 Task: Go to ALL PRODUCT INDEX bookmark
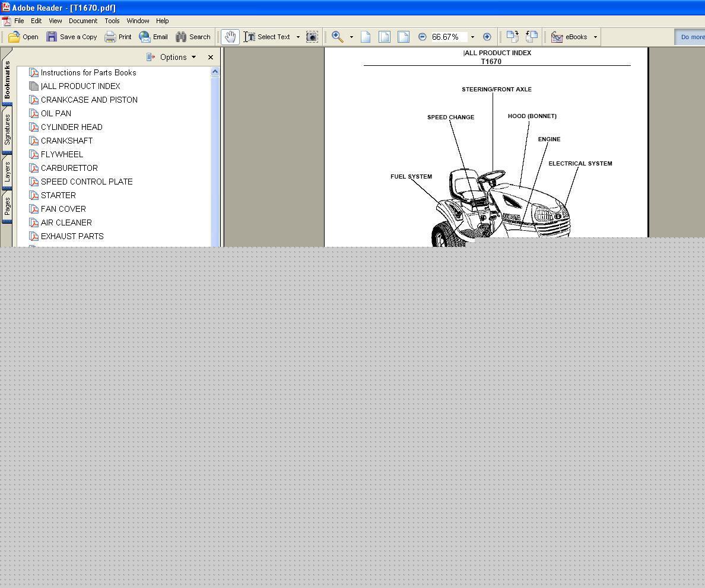click(80, 86)
